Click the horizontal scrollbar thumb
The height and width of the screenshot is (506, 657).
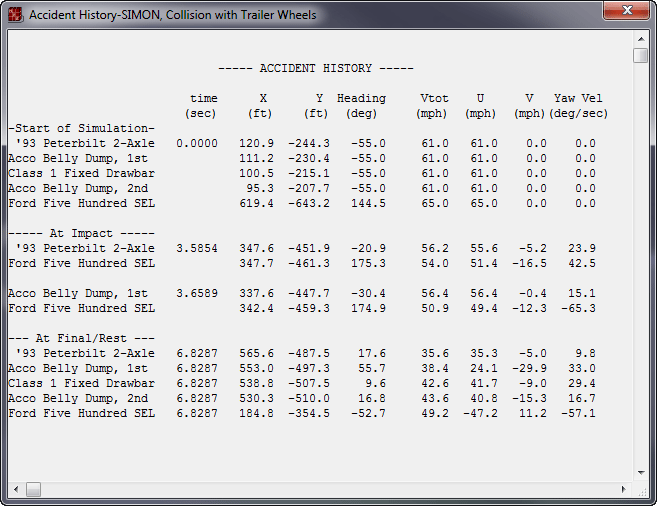point(34,489)
